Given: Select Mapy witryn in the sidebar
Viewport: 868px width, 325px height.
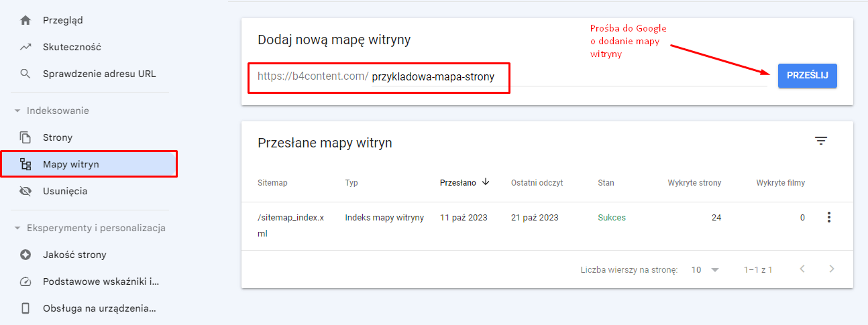Looking at the screenshot, I should 89,164.
